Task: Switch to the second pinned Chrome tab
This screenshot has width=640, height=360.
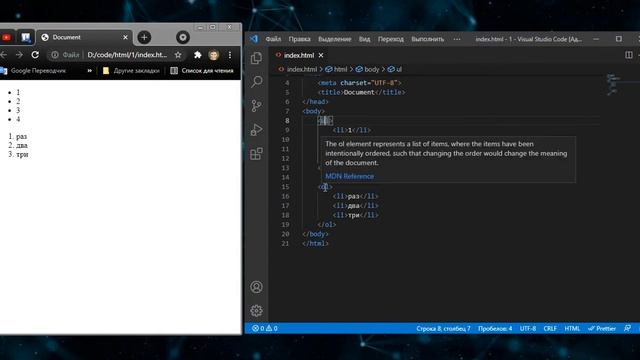Action: tap(26, 38)
